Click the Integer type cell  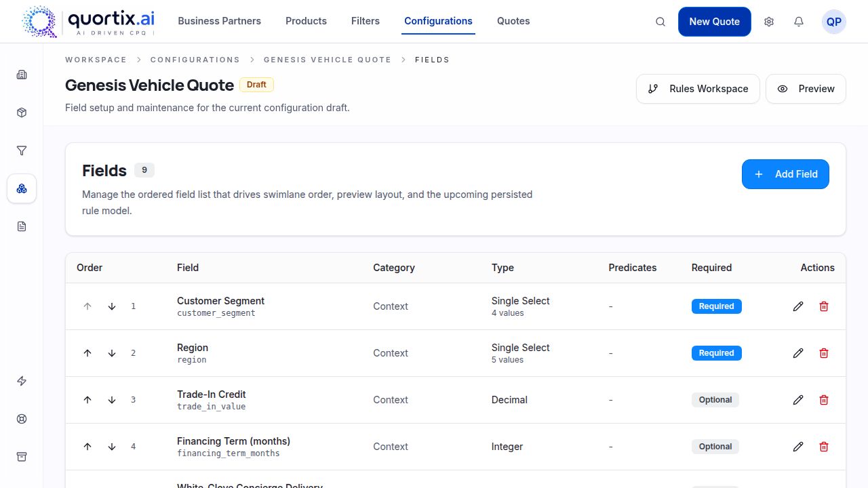coord(507,447)
